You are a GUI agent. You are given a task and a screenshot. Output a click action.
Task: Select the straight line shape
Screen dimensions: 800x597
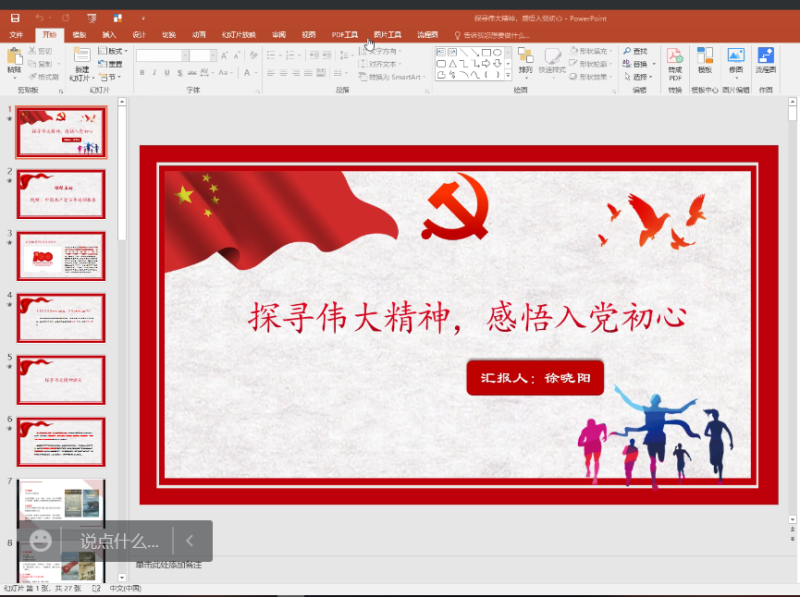[x=464, y=52]
